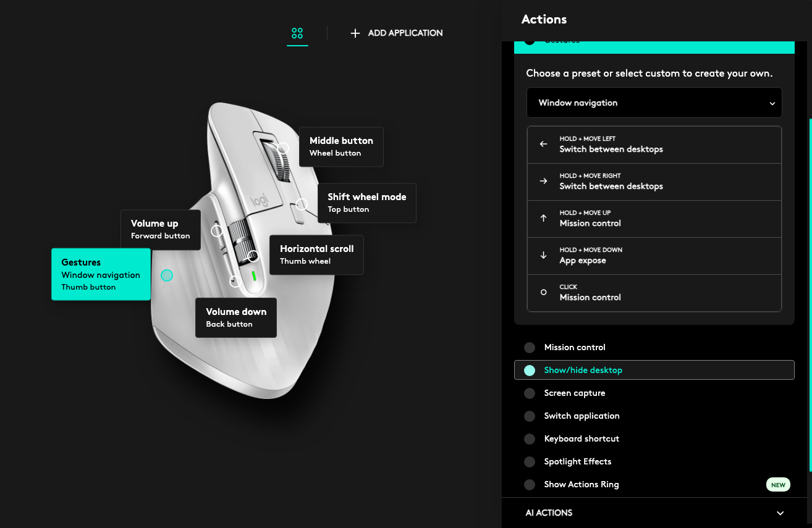Click the NEW badge next to Show Actions Ring
The height and width of the screenshot is (528, 812).
778,485
